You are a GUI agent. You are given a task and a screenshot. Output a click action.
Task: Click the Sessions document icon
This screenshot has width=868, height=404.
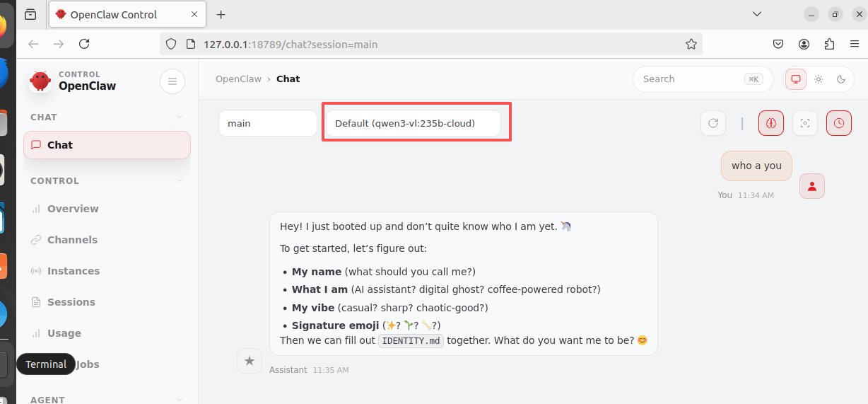(x=36, y=302)
